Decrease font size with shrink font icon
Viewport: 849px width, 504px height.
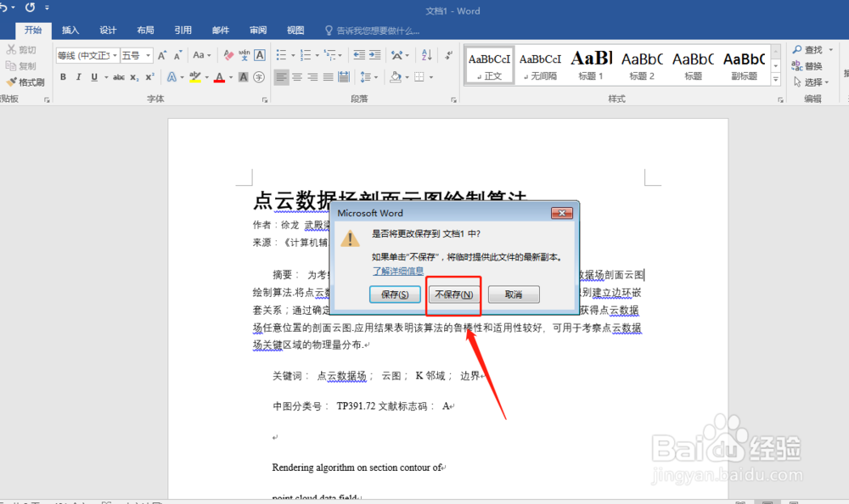(177, 55)
